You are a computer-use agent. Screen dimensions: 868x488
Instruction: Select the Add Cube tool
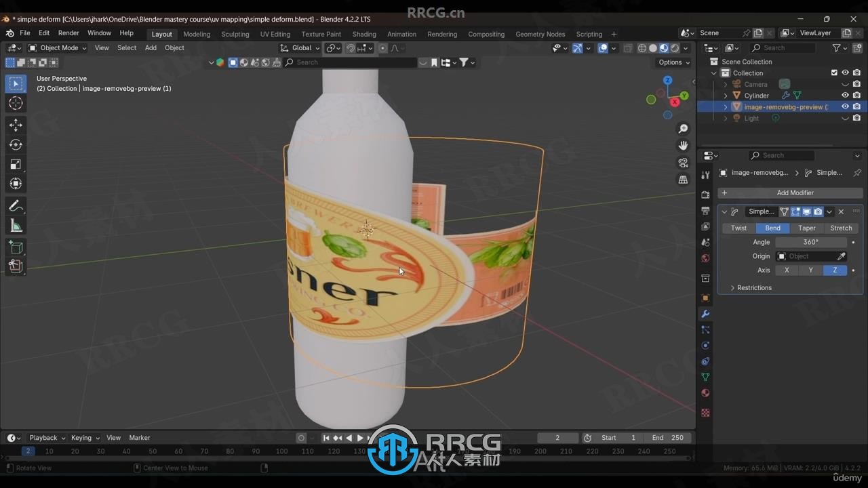click(16, 247)
